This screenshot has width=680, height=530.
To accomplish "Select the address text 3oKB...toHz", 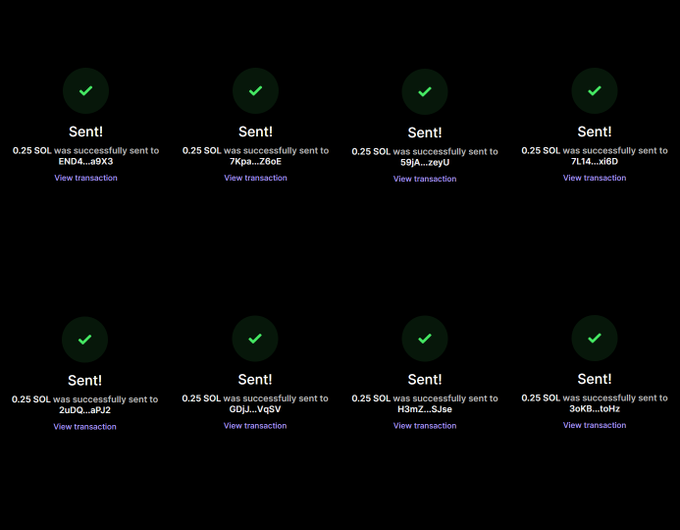I will pos(595,409).
